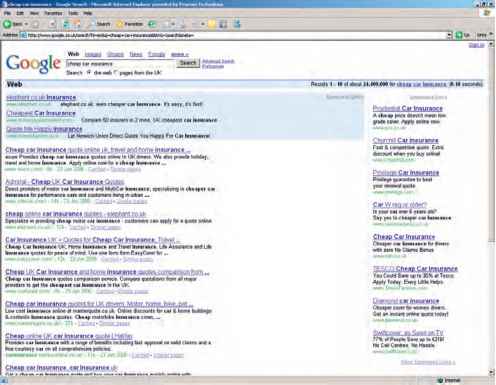Open the 'Admiral - Cheap UK Car Insurance Quotes' result
The height and width of the screenshot is (385, 496).
tap(65, 182)
